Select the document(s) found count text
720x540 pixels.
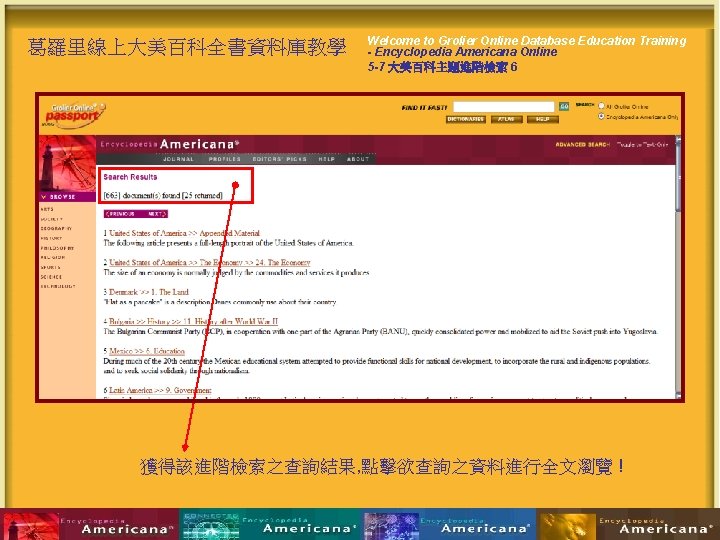163,196
